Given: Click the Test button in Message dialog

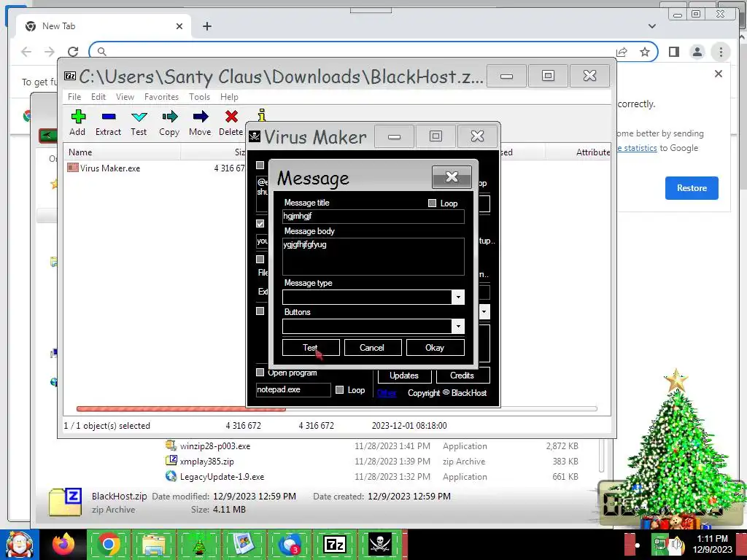Looking at the screenshot, I should [x=311, y=348].
